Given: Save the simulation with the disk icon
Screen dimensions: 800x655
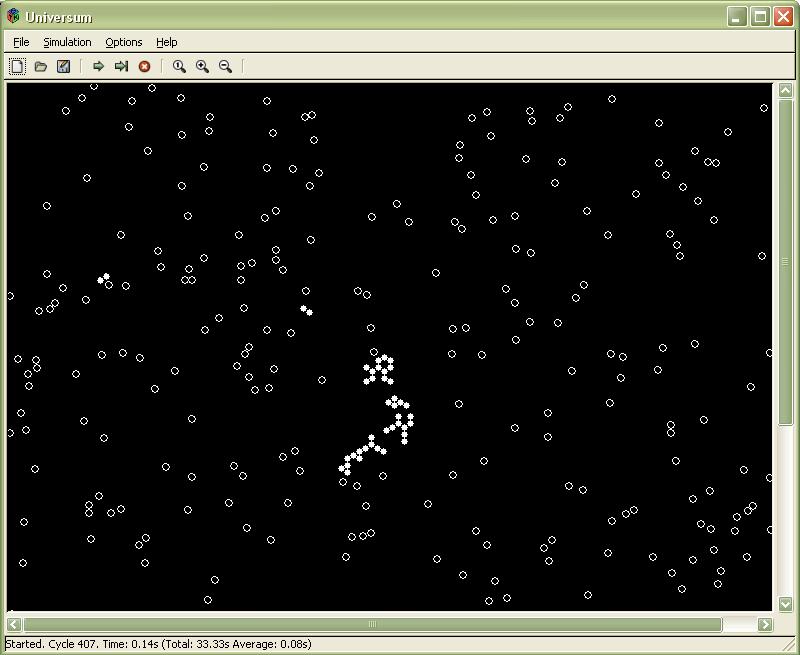Looking at the screenshot, I should click(x=63, y=66).
